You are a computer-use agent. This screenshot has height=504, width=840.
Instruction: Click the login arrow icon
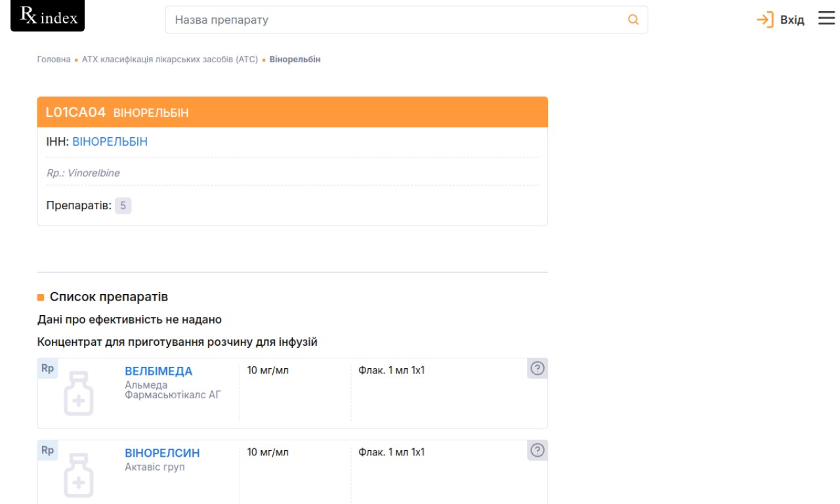[765, 20]
